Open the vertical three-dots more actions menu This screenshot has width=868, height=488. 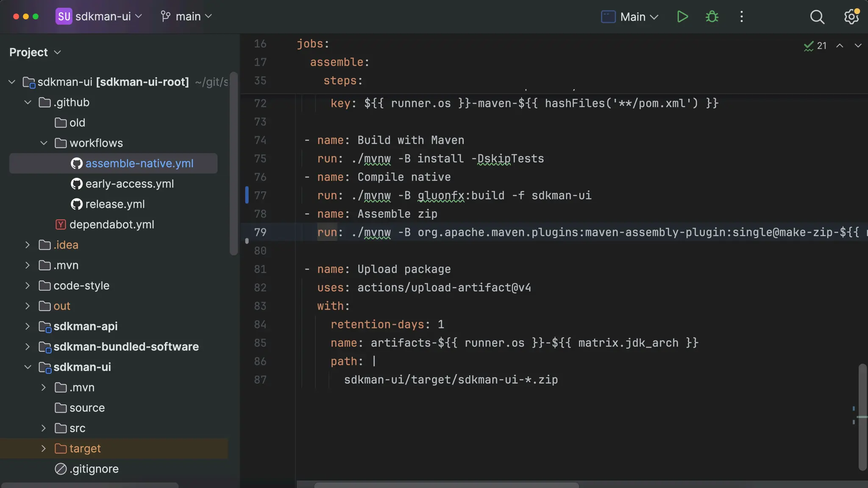[x=741, y=17]
